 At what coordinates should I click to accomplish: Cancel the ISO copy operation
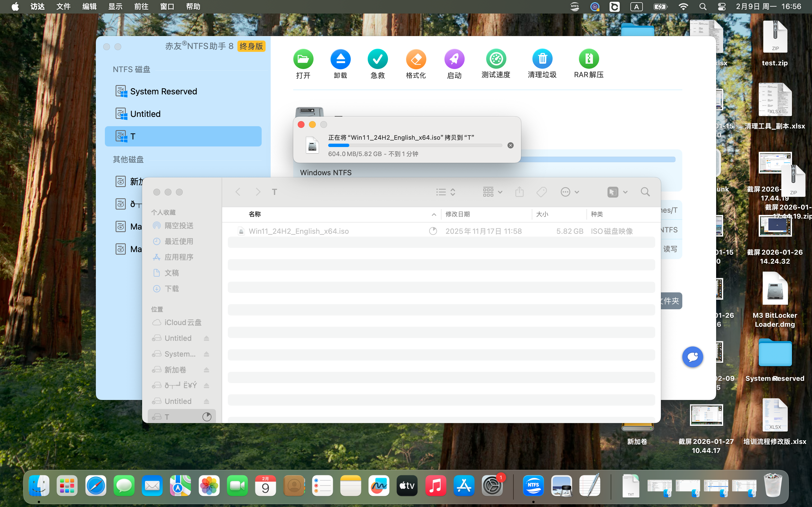(510, 145)
